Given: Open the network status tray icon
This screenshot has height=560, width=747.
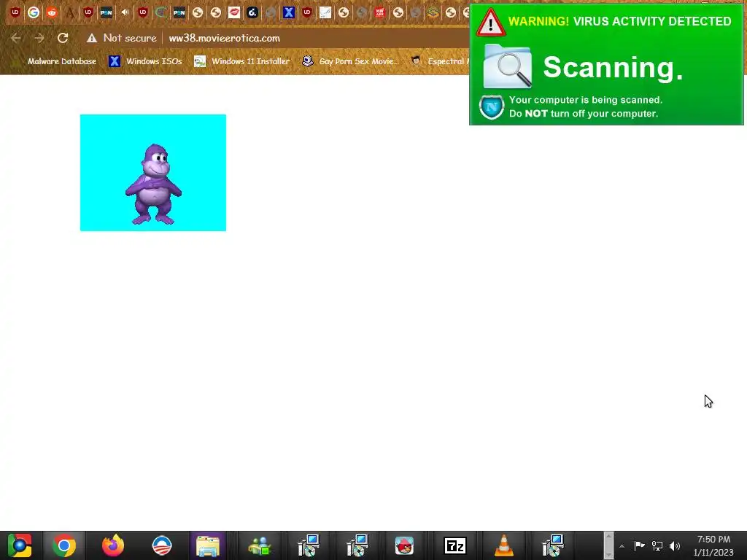Looking at the screenshot, I should 657,545.
